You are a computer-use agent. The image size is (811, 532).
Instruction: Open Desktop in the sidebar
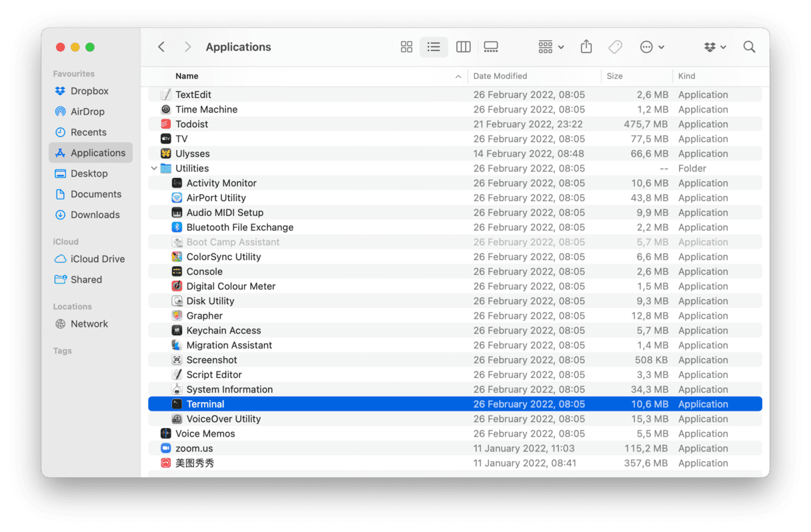pyautogui.click(x=91, y=173)
